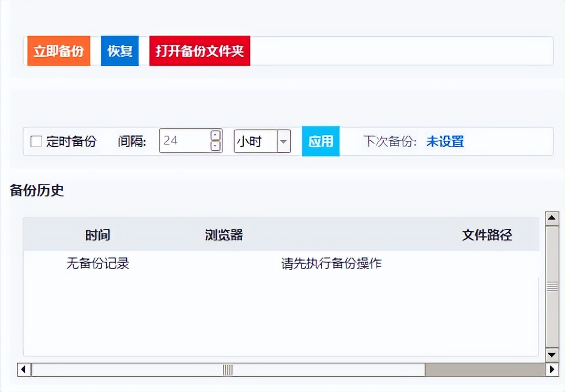Click the horizontal scrollbar right arrow
The width and height of the screenshot is (565, 392).
point(551,370)
